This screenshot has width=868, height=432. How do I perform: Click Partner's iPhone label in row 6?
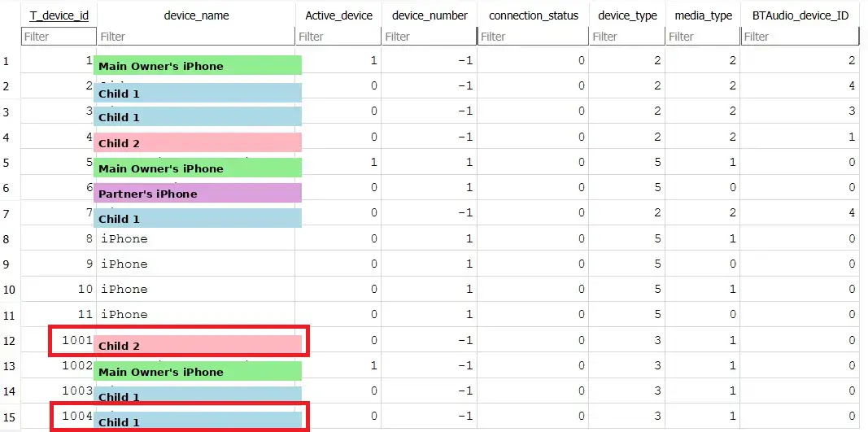pyautogui.click(x=198, y=194)
